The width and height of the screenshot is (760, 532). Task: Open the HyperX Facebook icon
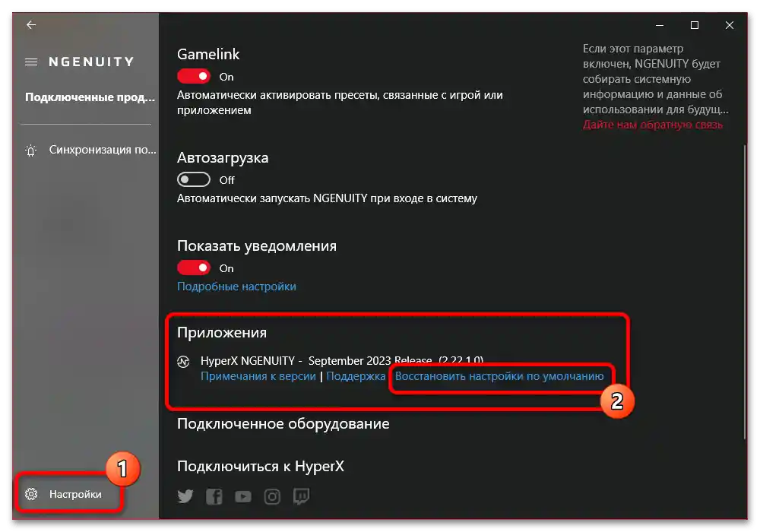(x=214, y=496)
